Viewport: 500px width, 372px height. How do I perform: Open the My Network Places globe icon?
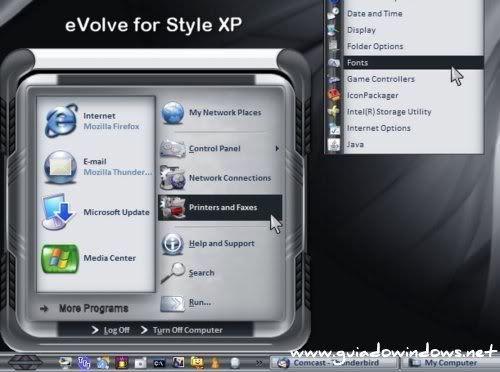point(173,113)
